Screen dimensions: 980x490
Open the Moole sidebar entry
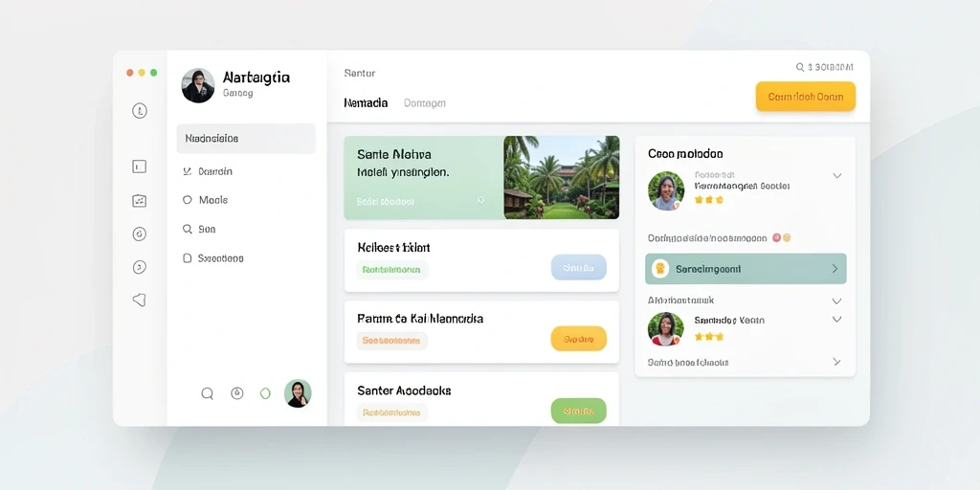tap(213, 200)
